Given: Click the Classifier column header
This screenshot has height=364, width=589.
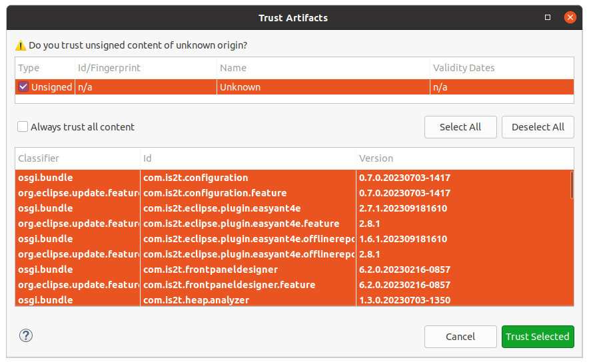Looking at the screenshot, I should pos(78,158).
